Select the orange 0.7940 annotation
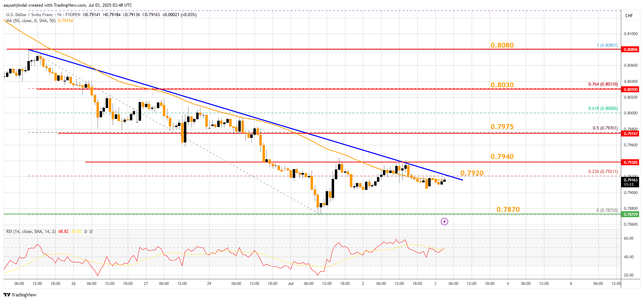This screenshot has height=301, width=644. point(502,156)
